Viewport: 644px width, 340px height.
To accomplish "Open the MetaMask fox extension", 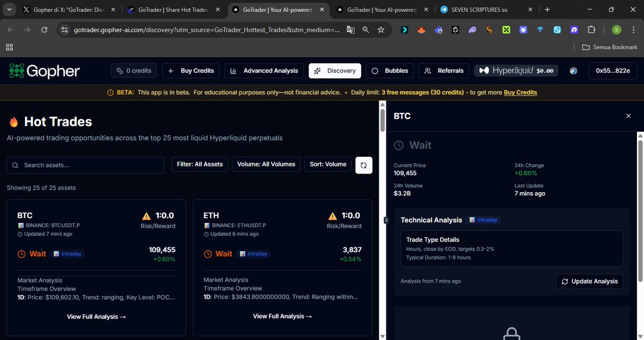I will pos(421,30).
